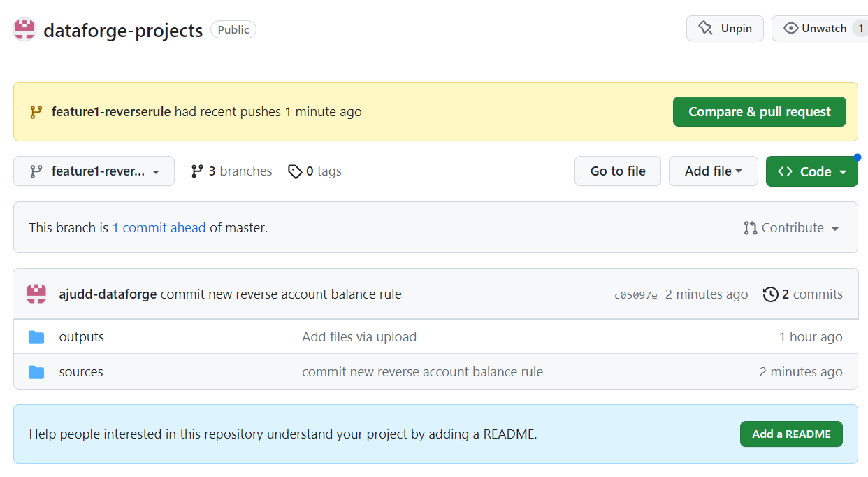Open the commit hash c05097e

(636, 295)
